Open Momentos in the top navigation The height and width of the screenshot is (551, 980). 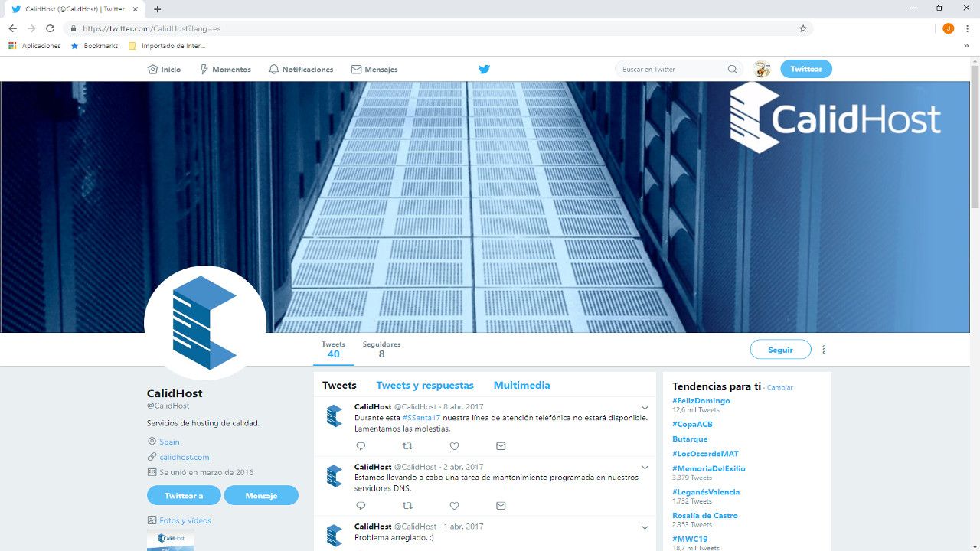click(x=225, y=70)
